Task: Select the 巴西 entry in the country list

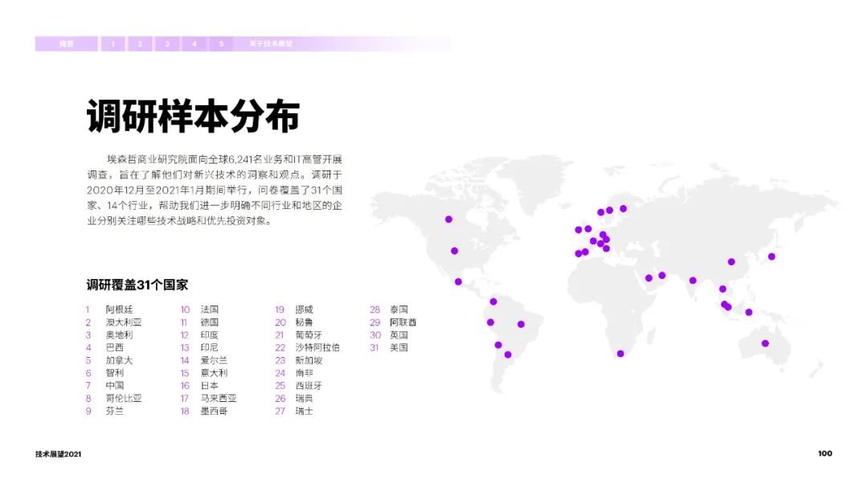Action: click(115, 348)
